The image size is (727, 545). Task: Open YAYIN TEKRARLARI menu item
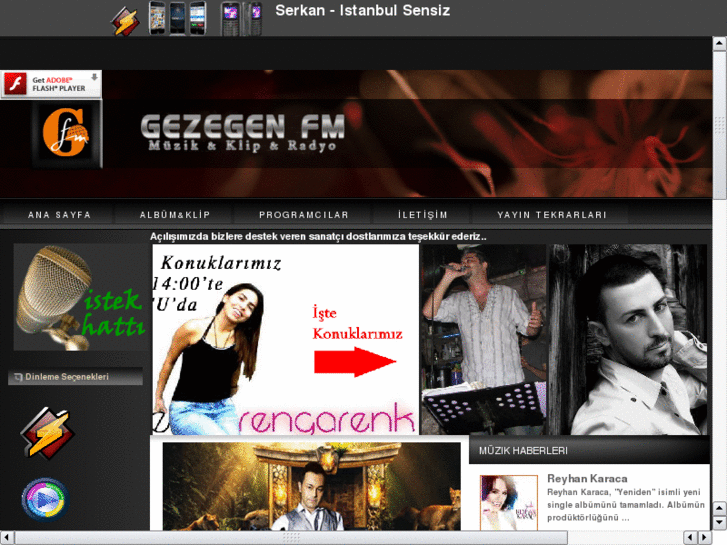pyautogui.click(x=552, y=215)
